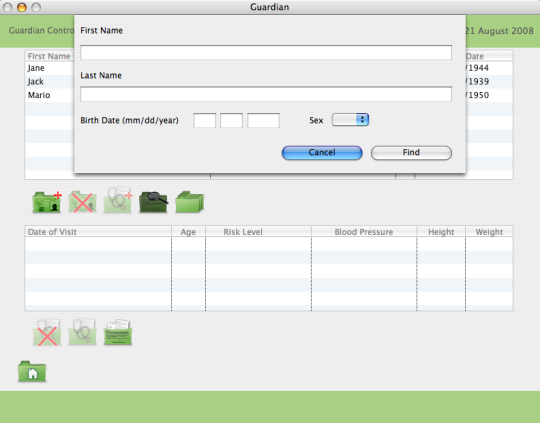Click the find patient magnifier icon

pos(154,202)
